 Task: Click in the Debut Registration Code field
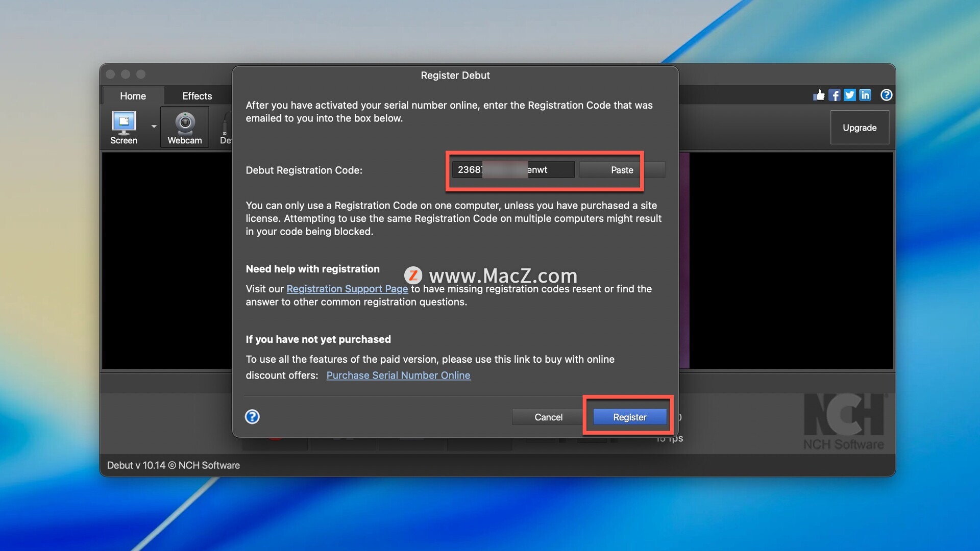coord(513,170)
